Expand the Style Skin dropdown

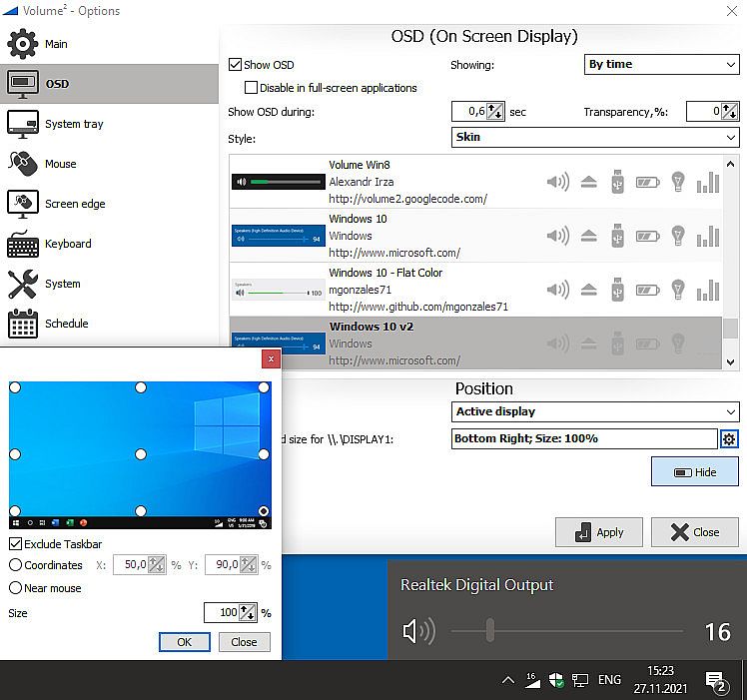click(x=595, y=137)
